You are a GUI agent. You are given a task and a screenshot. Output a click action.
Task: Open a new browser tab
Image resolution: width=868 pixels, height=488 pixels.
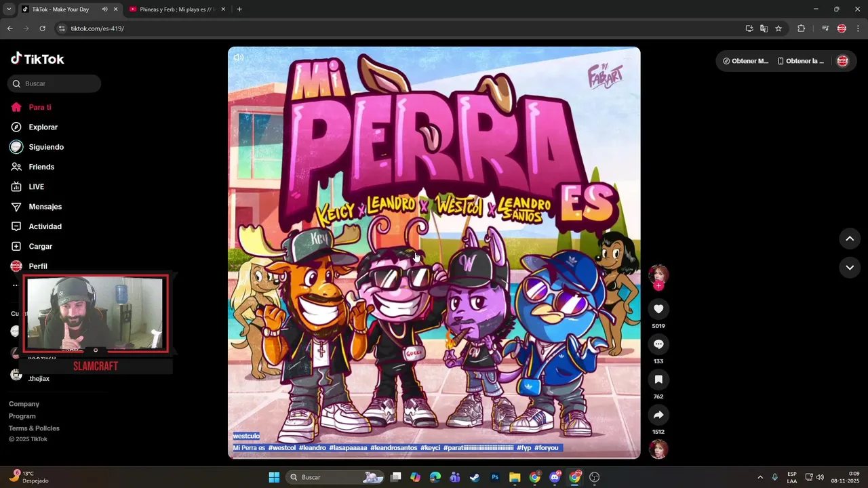tap(239, 9)
